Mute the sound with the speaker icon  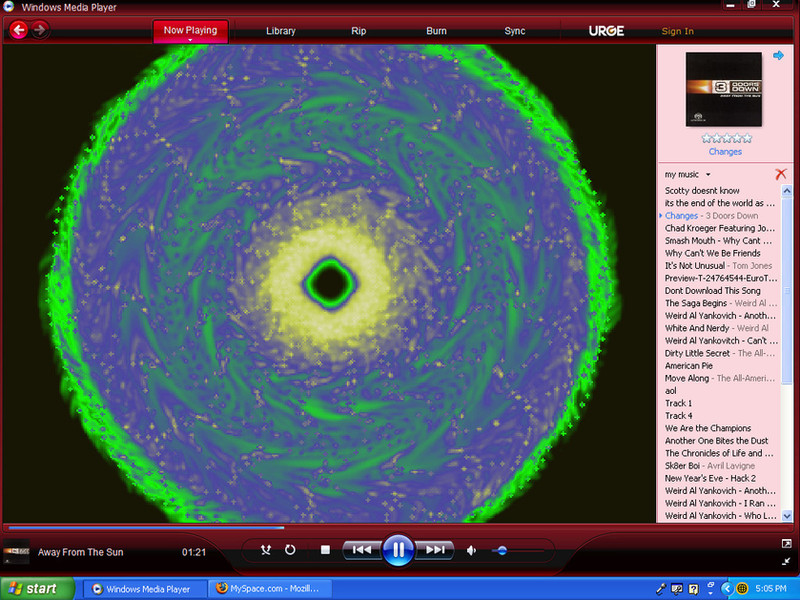click(471, 550)
